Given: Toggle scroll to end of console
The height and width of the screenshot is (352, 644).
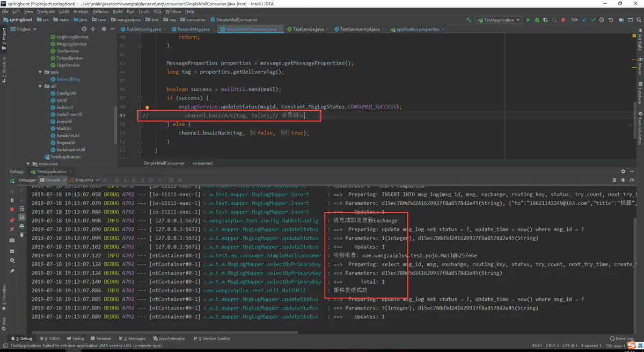Looking at the screenshot, I should click(21, 217).
